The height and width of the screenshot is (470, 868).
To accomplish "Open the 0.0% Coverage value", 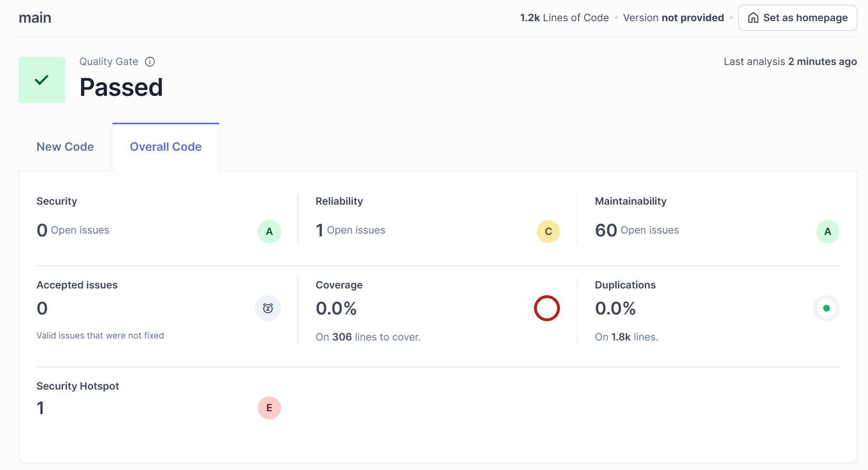I will 336,308.
